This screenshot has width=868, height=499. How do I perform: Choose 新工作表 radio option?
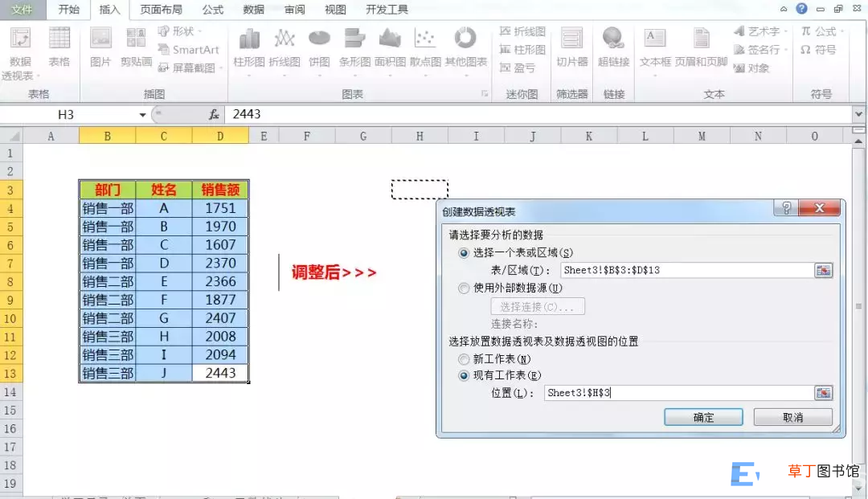coord(464,359)
